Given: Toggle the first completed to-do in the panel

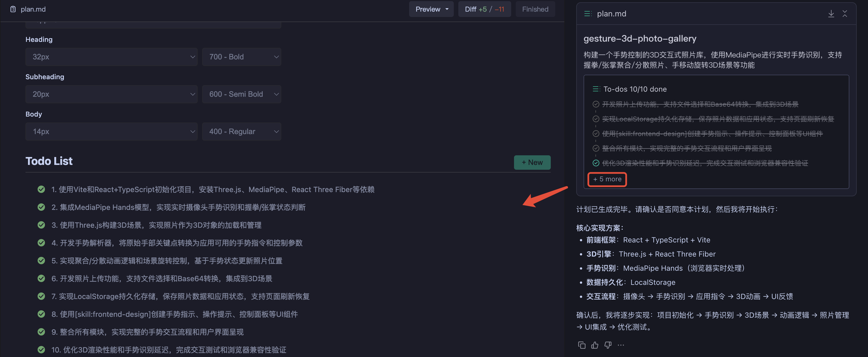Looking at the screenshot, I should tap(596, 104).
